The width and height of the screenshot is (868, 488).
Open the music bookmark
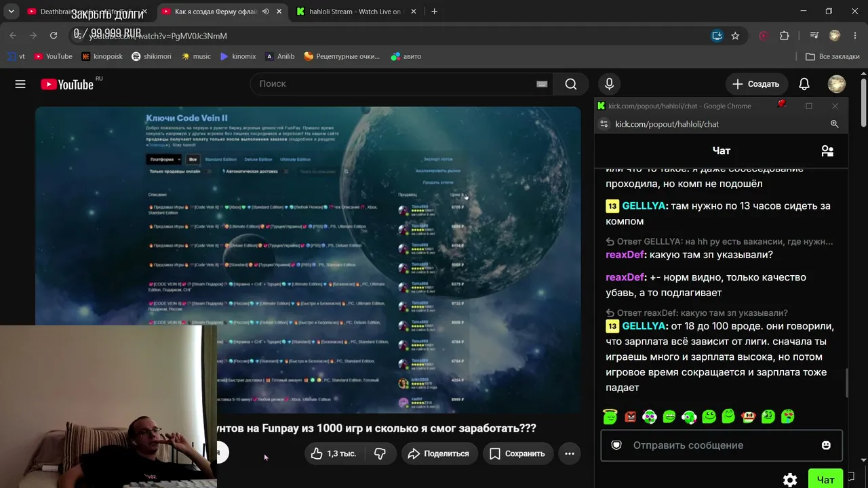point(196,57)
